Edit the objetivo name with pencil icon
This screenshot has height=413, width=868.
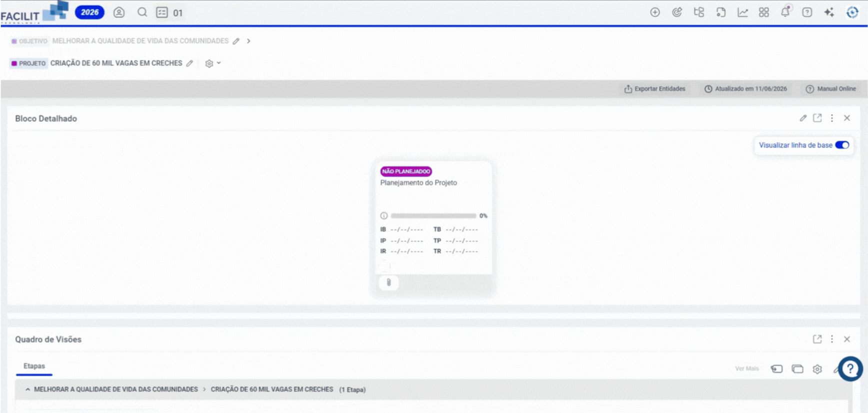pyautogui.click(x=236, y=41)
